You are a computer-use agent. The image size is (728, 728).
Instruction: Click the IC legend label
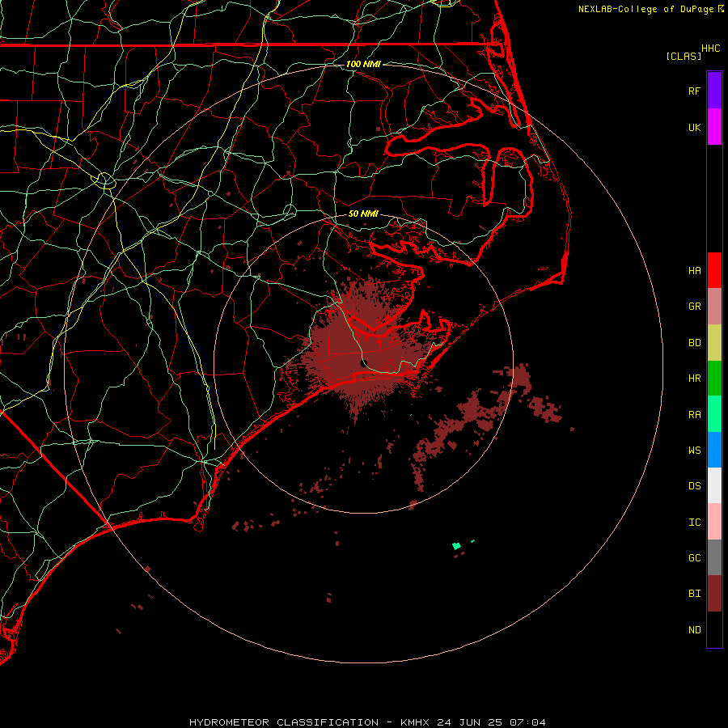click(694, 523)
